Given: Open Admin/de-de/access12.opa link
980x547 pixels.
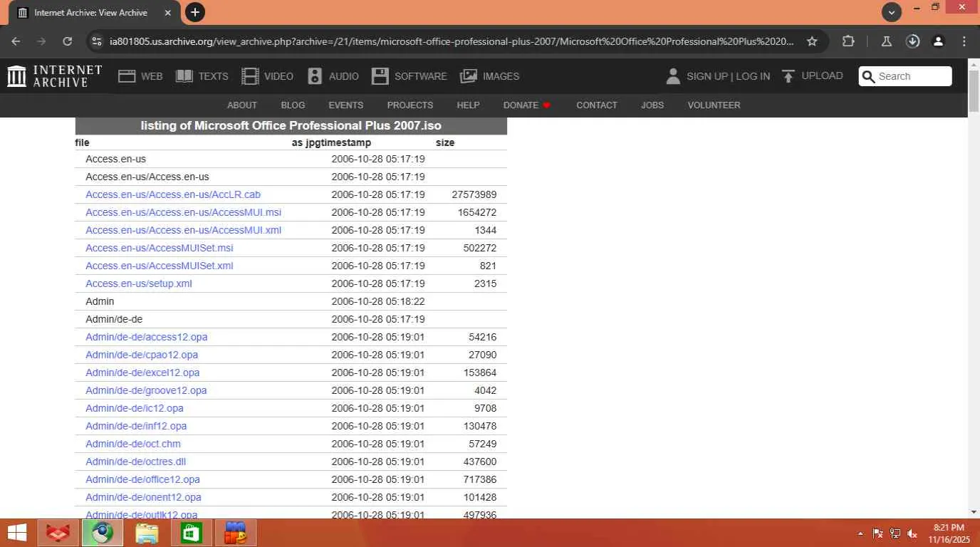Looking at the screenshot, I should (147, 337).
